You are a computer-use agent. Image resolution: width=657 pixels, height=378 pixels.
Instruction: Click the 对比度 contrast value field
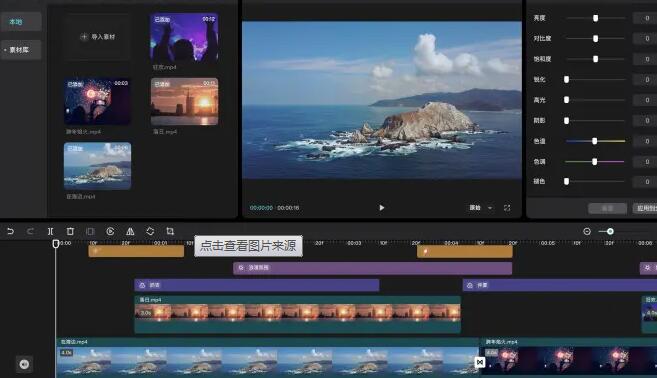[x=645, y=39]
